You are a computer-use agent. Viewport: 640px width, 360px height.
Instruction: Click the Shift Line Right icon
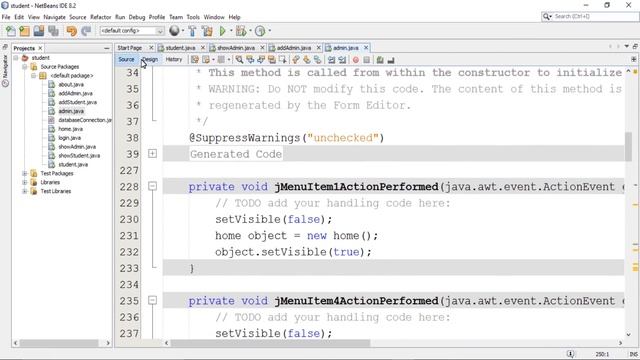tap(342, 60)
